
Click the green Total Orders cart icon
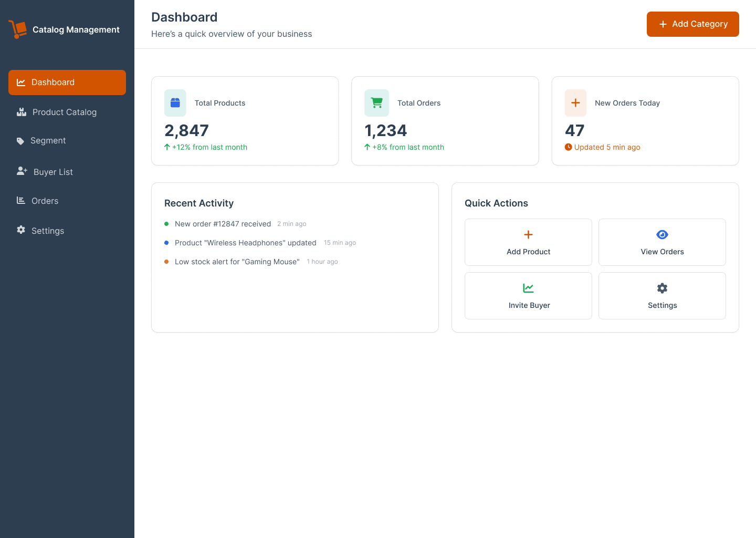376,103
